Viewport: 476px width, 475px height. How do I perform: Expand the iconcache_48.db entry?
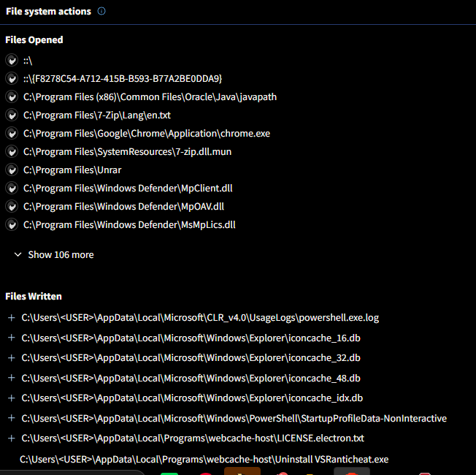point(12,378)
